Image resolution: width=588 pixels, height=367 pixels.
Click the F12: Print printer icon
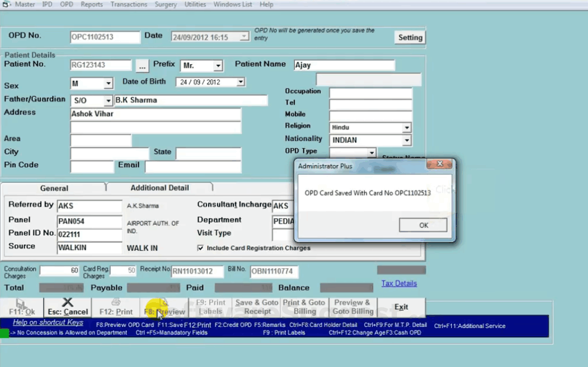click(x=115, y=307)
